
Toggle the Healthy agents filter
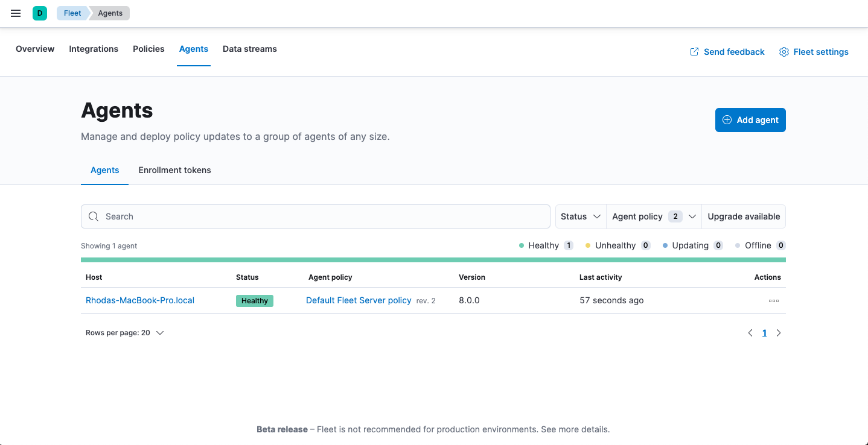click(544, 245)
